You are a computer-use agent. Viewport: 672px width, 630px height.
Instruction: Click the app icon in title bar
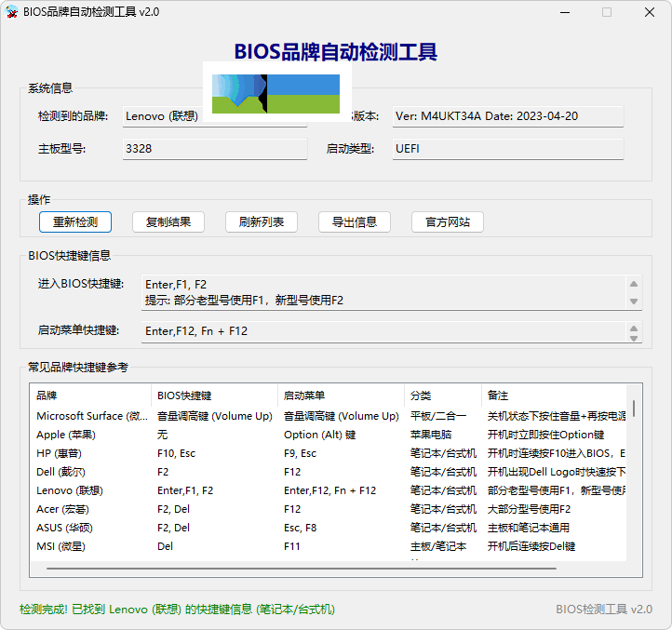pyautogui.click(x=12, y=12)
